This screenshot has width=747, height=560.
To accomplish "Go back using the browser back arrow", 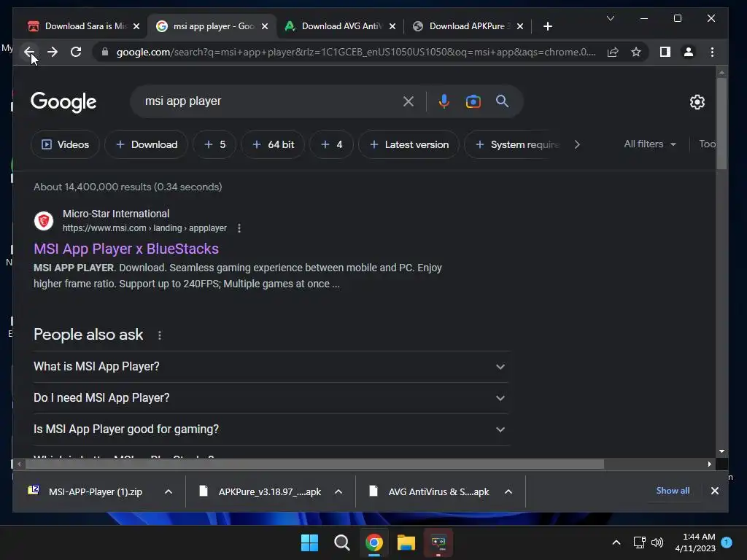I will tap(29, 52).
